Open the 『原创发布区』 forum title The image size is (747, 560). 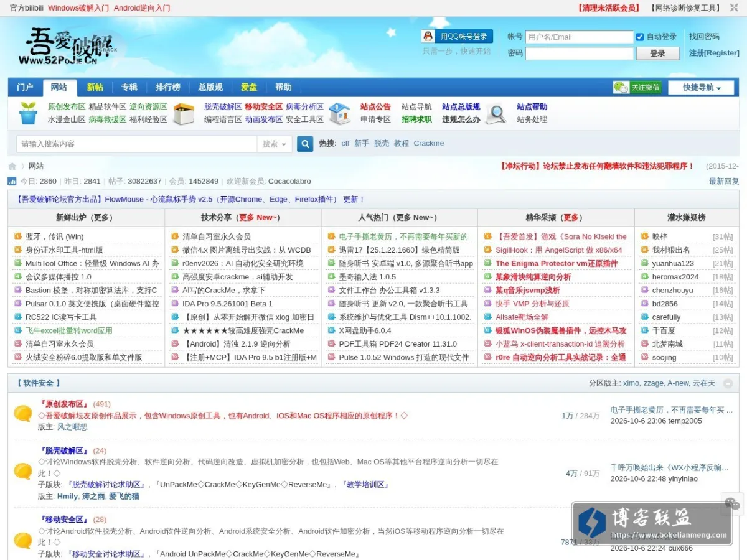pos(63,404)
